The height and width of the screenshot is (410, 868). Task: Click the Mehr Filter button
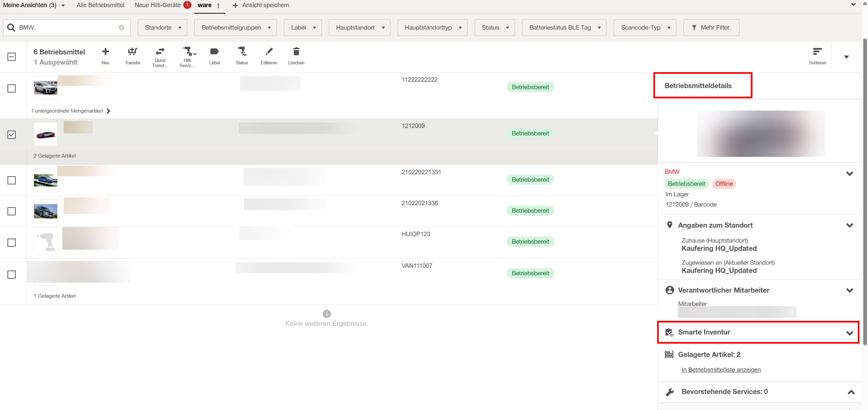[x=711, y=28]
